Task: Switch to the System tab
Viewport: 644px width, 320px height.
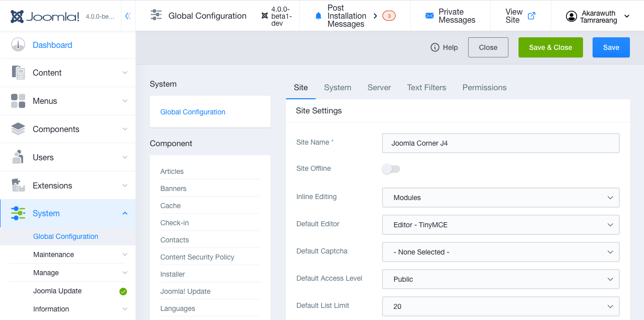Action: click(338, 87)
